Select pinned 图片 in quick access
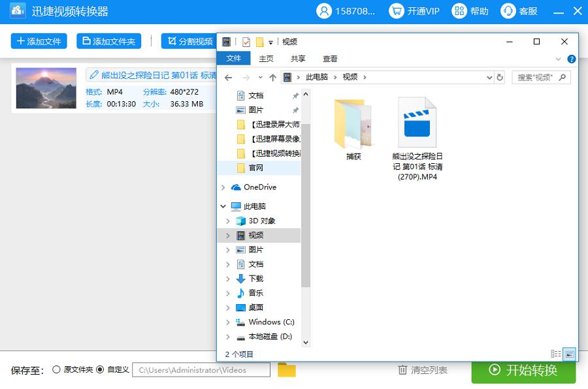588x389 pixels. click(255, 110)
